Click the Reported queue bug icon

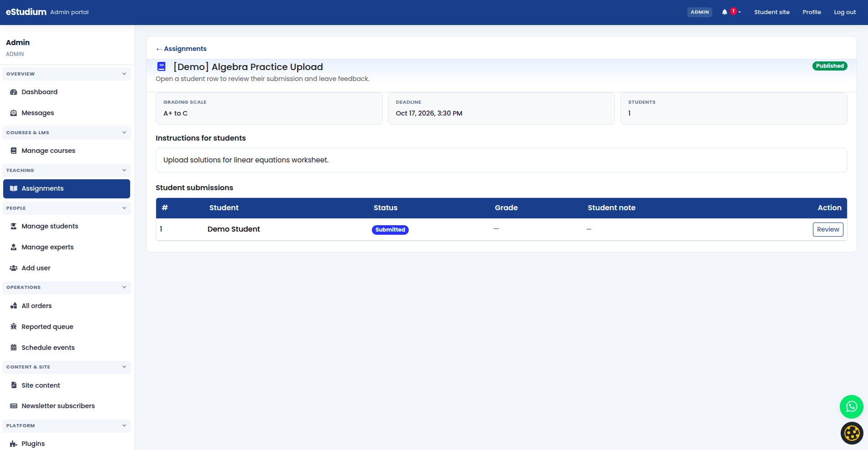click(14, 327)
